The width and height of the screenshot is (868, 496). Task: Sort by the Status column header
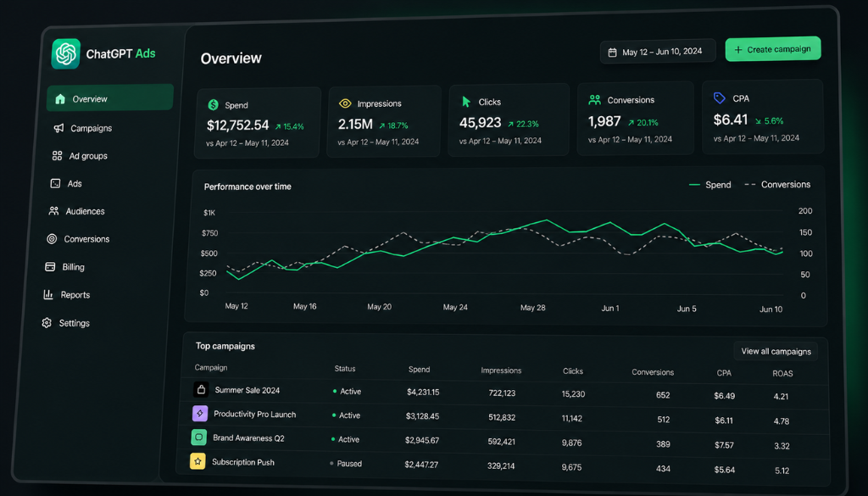tap(345, 369)
